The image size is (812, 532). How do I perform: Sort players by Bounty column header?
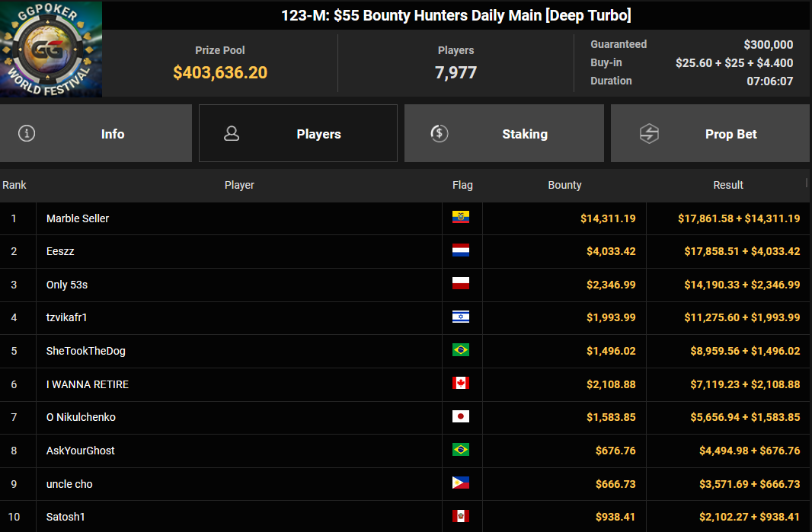click(564, 185)
